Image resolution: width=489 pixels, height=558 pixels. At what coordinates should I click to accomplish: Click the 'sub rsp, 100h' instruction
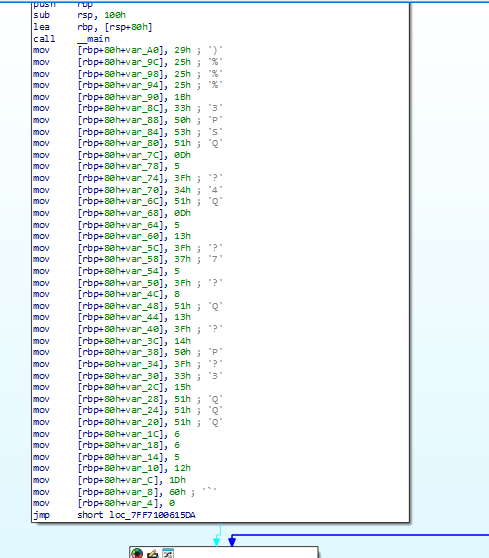coord(79,15)
